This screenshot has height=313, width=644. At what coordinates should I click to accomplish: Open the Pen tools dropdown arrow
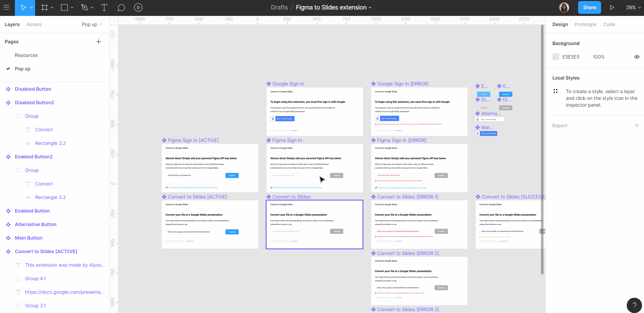[92, 7]
